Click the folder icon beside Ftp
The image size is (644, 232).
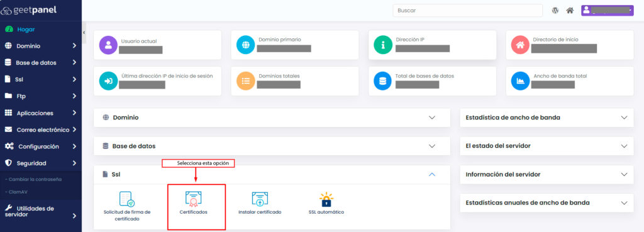click(x=8, y=96)
